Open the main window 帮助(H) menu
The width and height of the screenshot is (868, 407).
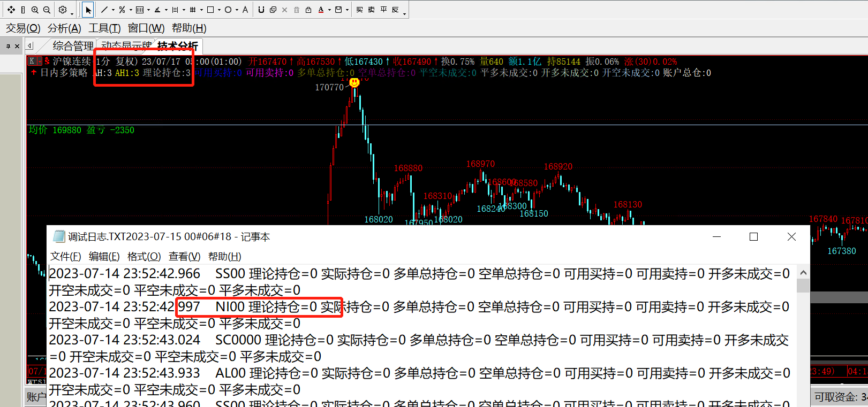189,28
